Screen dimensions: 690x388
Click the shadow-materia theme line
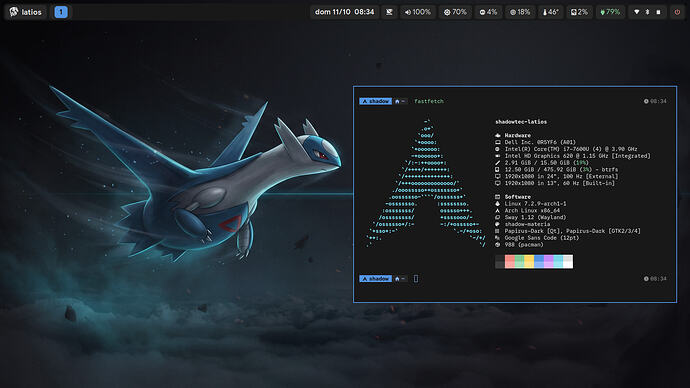click(527, 224)
